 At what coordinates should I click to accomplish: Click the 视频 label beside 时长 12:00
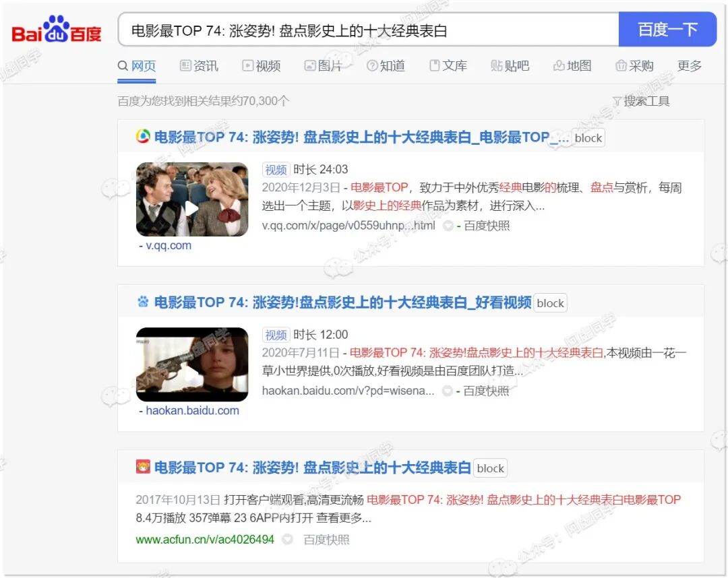276,335
